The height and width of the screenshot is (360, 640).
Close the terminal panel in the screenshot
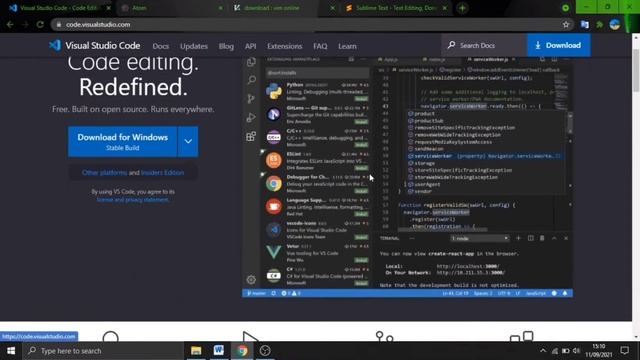[566, 238]
